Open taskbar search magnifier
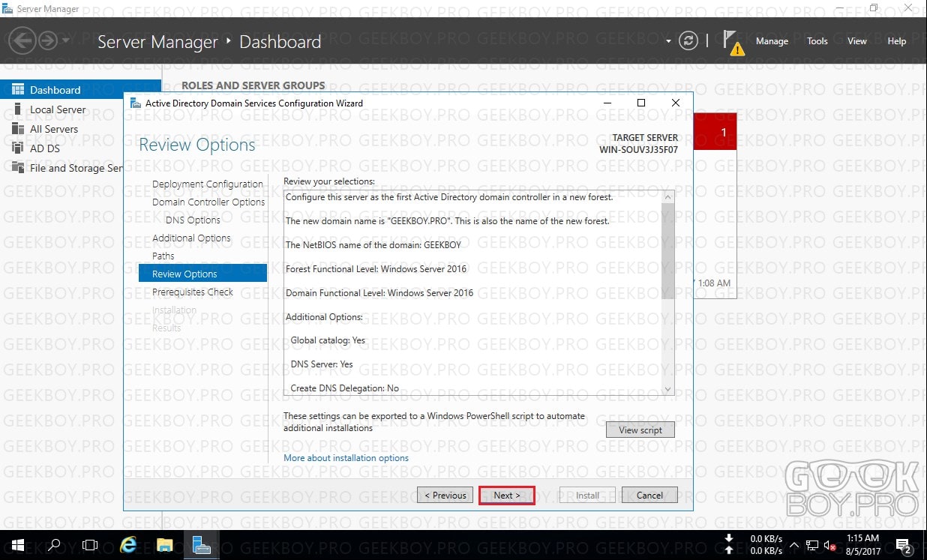This screenshot has width=927, height=560. (x=54, y=545)
